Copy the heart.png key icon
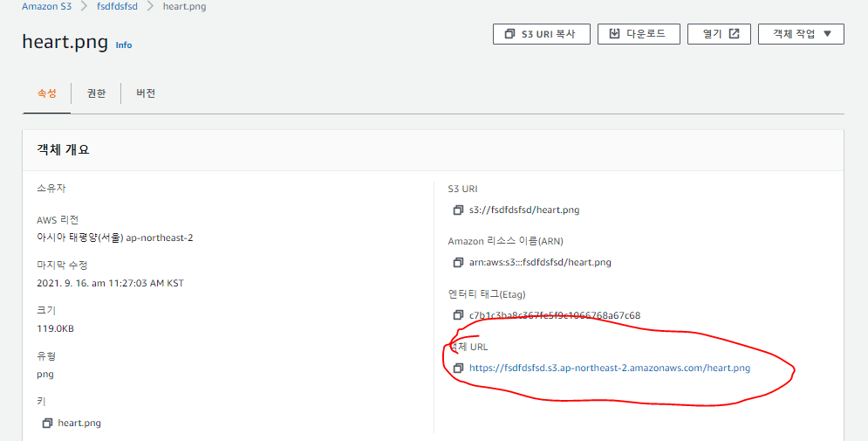 coord(47,424)
